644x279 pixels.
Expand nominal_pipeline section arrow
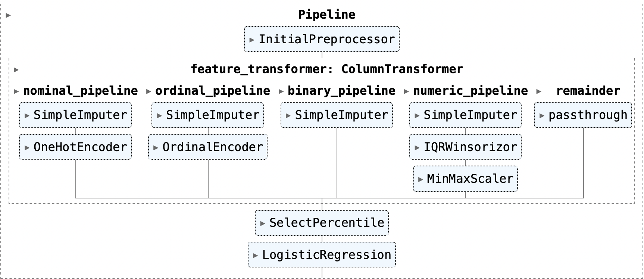(16, 91)
